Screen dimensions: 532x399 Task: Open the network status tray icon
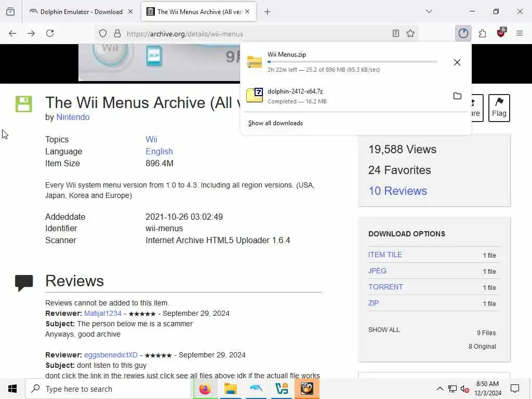pos(453,389)
